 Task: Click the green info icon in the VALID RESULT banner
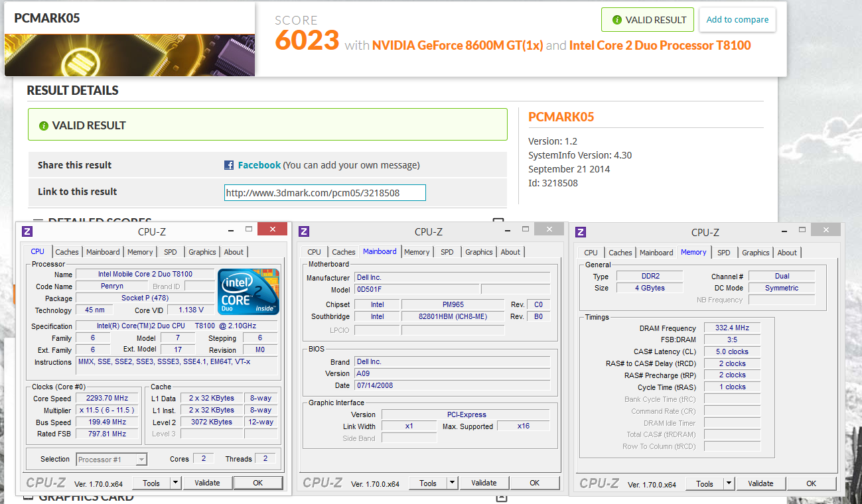[44, 125]
